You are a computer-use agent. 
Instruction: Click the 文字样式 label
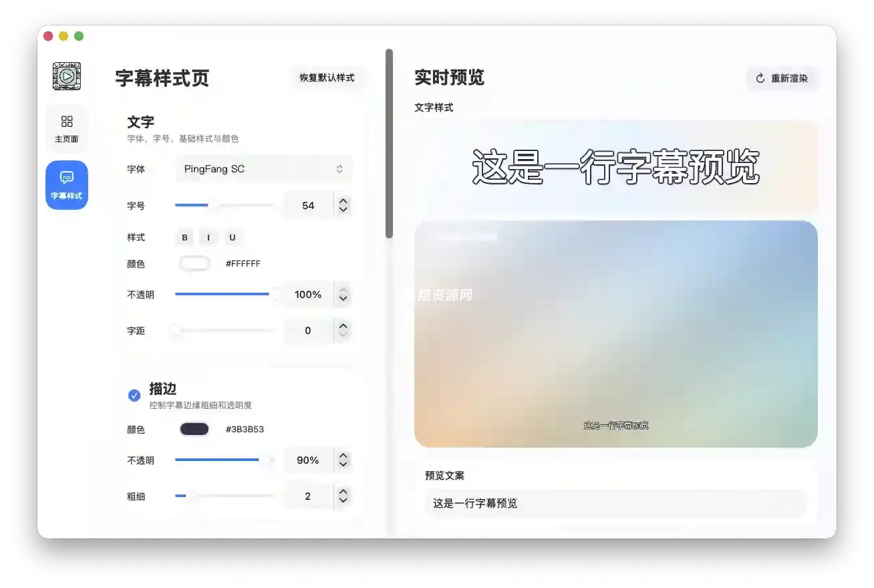[x=434, y=107]
